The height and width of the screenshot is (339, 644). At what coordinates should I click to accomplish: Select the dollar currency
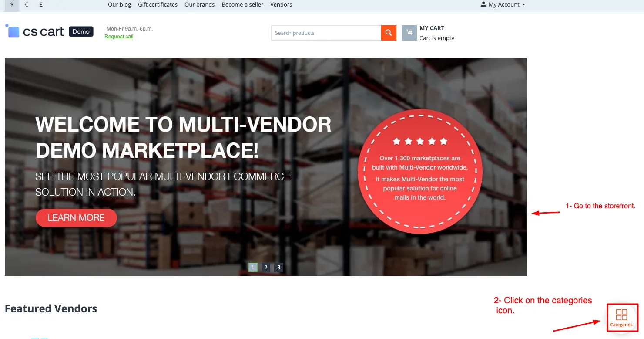12,5
